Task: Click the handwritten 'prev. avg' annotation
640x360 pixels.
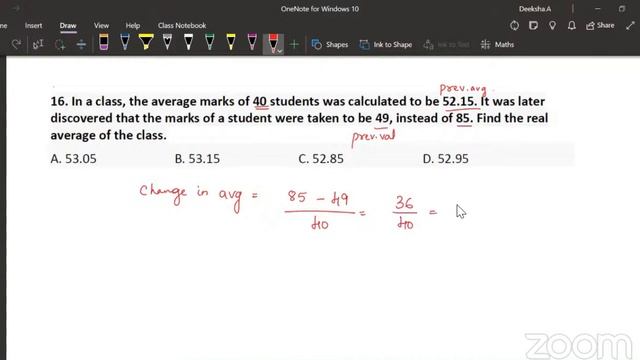Action: pos(464,89)
